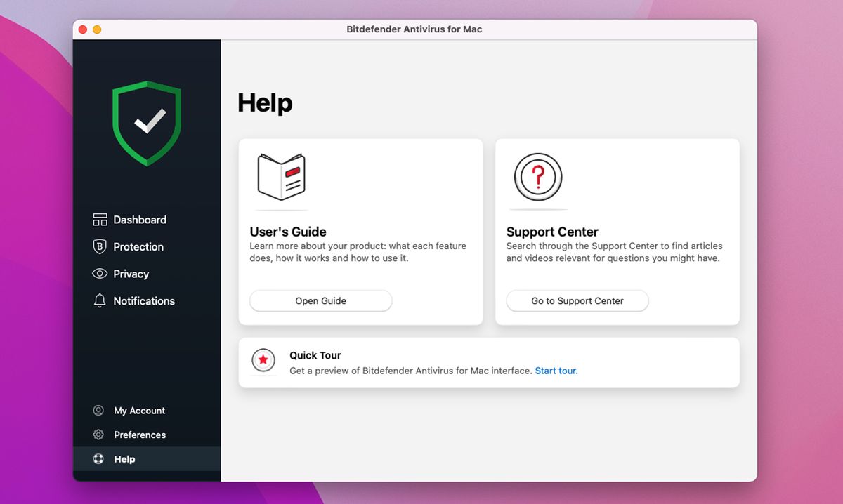This screenshot has width=843, height=504.
Task: Click the window title Bitdefender Antivirus for Mac
Action: [x=414, y=29]
